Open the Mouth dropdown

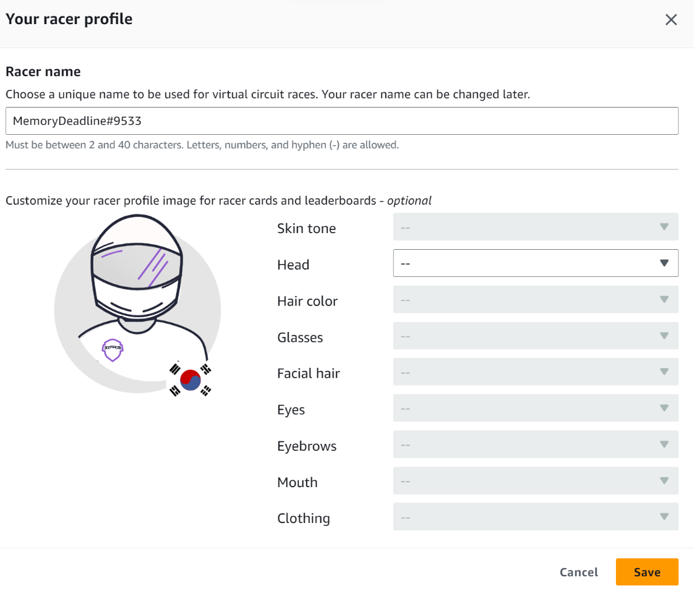pos(536,481)
